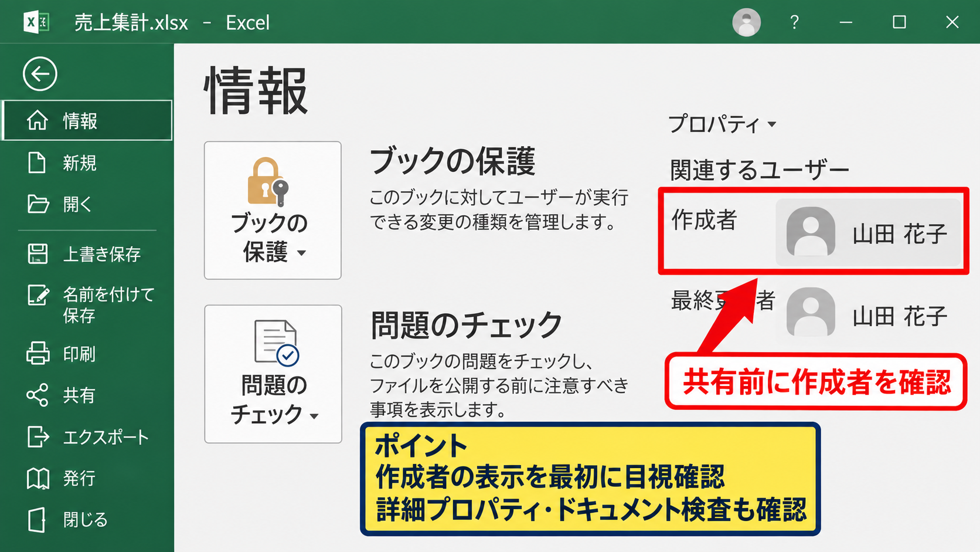Click the door icon for 閉じる

tap(37, 520)
